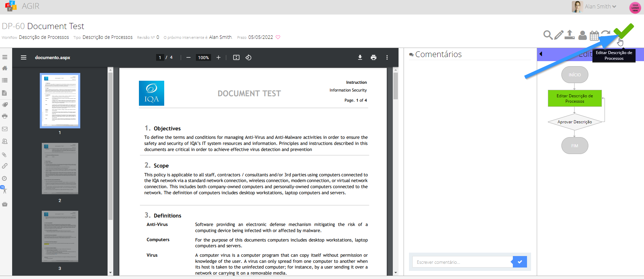644x279 pixels.
Task: Zoom in with the plus button
Action: pos(218,57)
